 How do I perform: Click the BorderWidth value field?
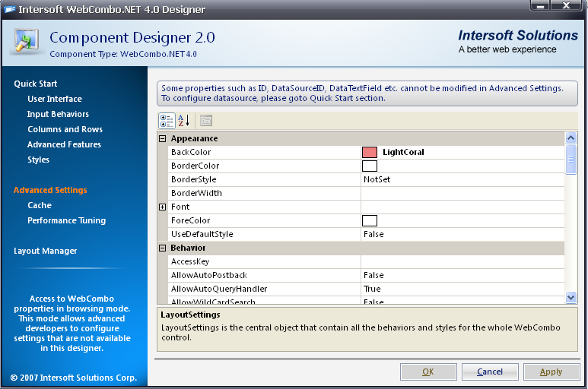(x=462, y=193)
